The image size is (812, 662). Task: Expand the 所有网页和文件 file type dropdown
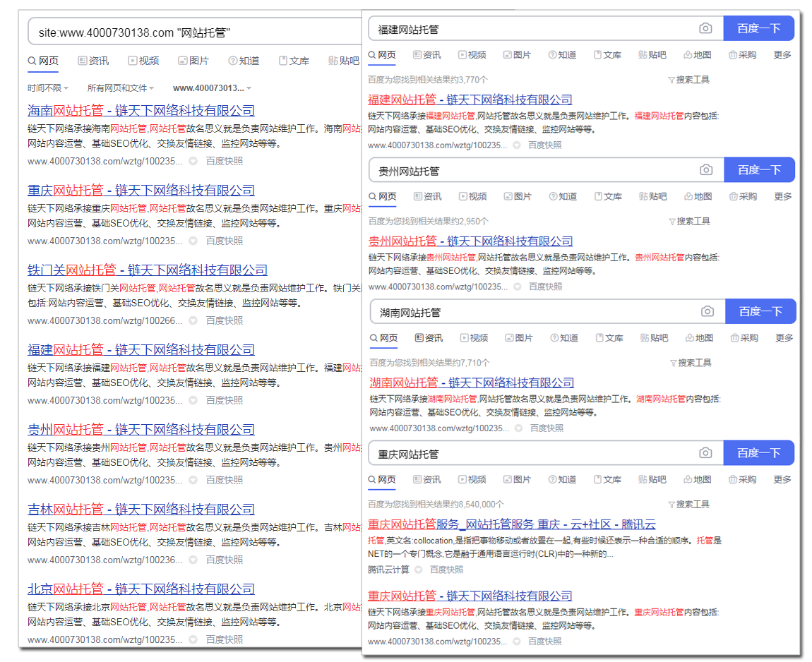(x=121, y=88)
